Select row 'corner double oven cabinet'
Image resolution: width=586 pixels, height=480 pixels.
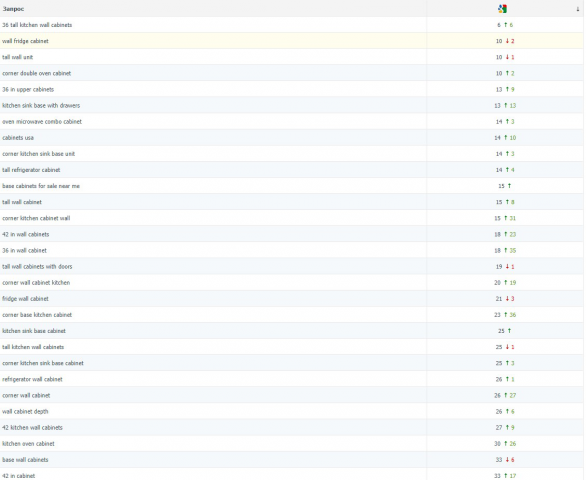292,73
